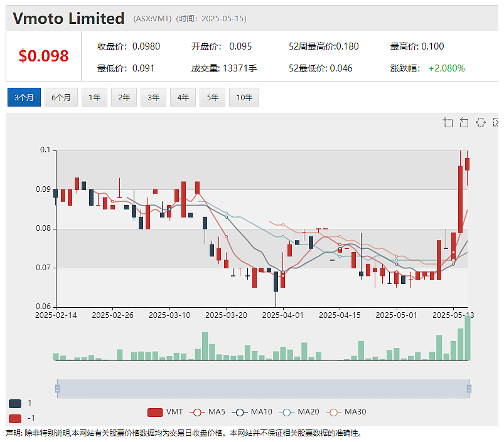Click the partially visible rightmost chart toolbox icon
Screen dimensions: 504x442
pos(496,122)
